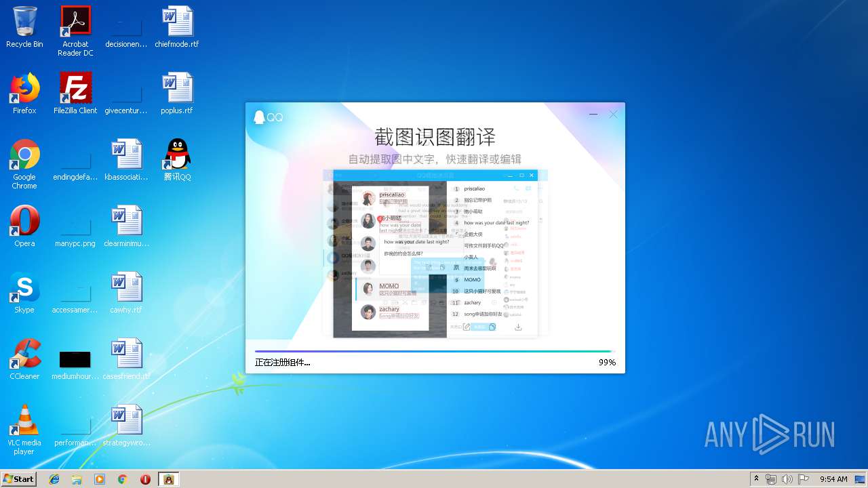This screenshot has width=868, height=488.
Task: Open Internet Explorer from the taskbar
Action: (x=54, y=479)
